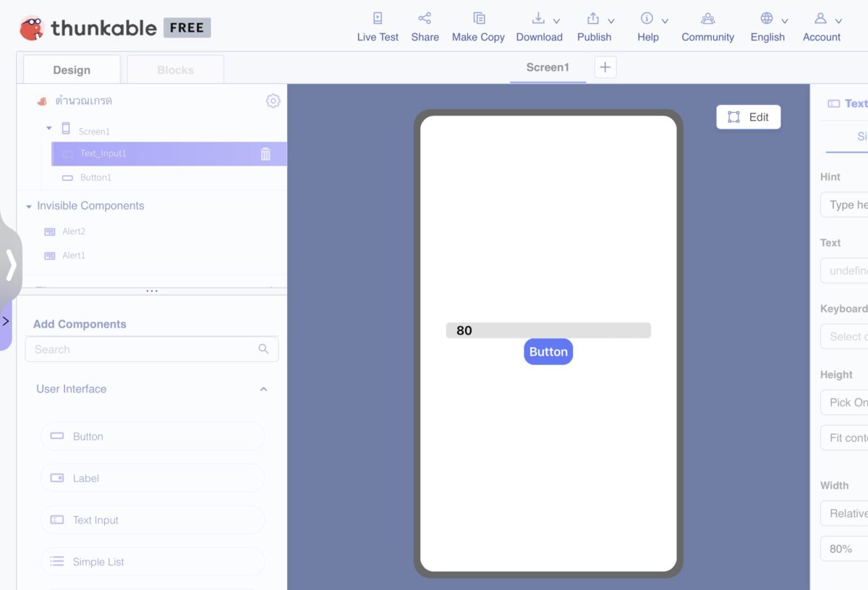Visit the Community page

pyautogui.click(x=707, y=25)
